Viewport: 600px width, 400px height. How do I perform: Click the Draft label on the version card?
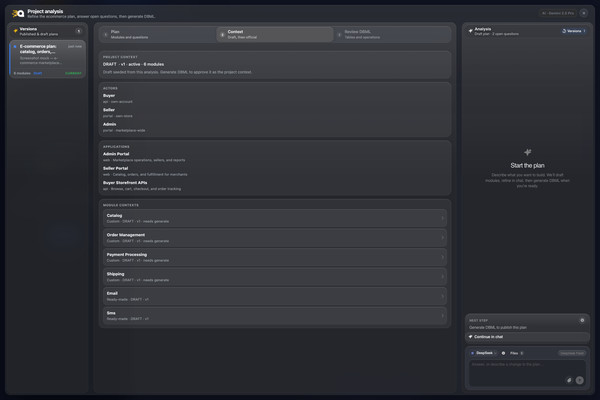[38, 73]
